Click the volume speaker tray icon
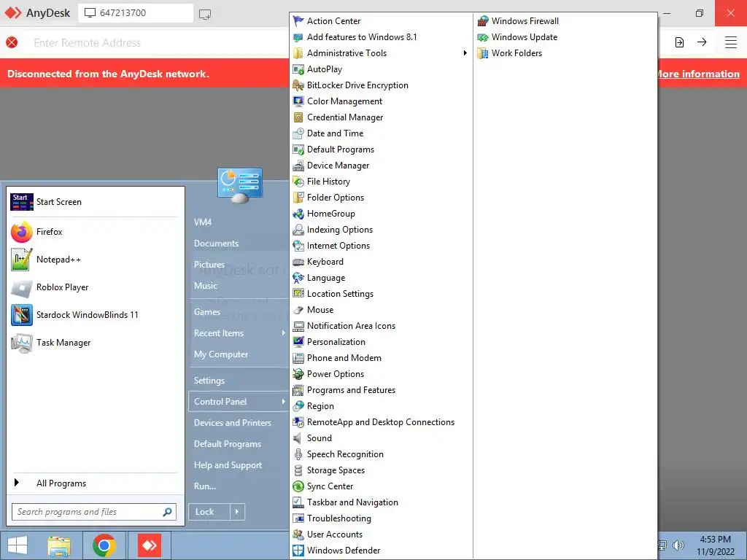Viewport: 747px width, 560px height. [x=678, y=545]
